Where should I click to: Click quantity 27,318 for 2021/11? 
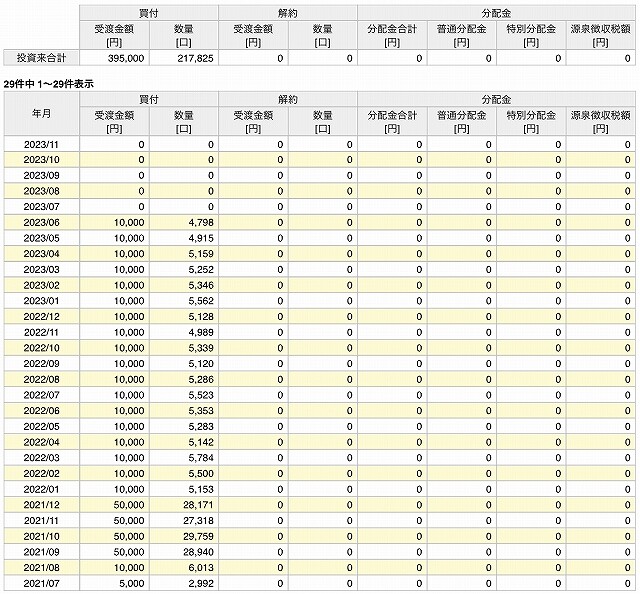coord(198,521)
